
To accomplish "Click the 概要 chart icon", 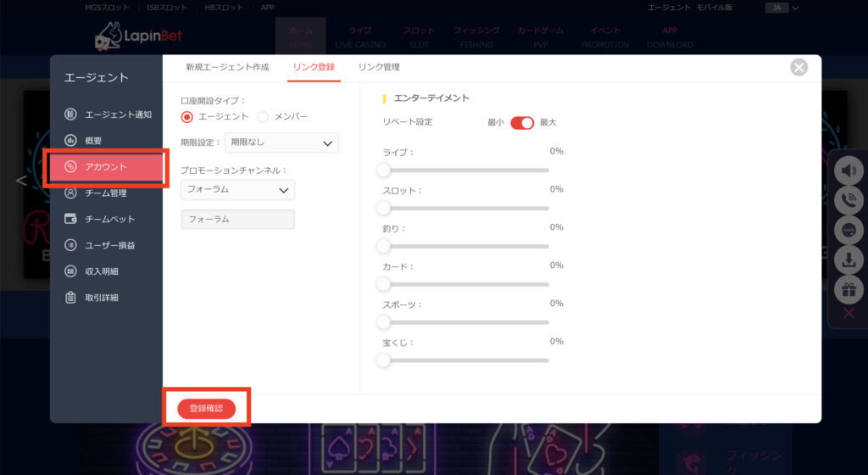I will pyautogui.click(x=70, y=141).
